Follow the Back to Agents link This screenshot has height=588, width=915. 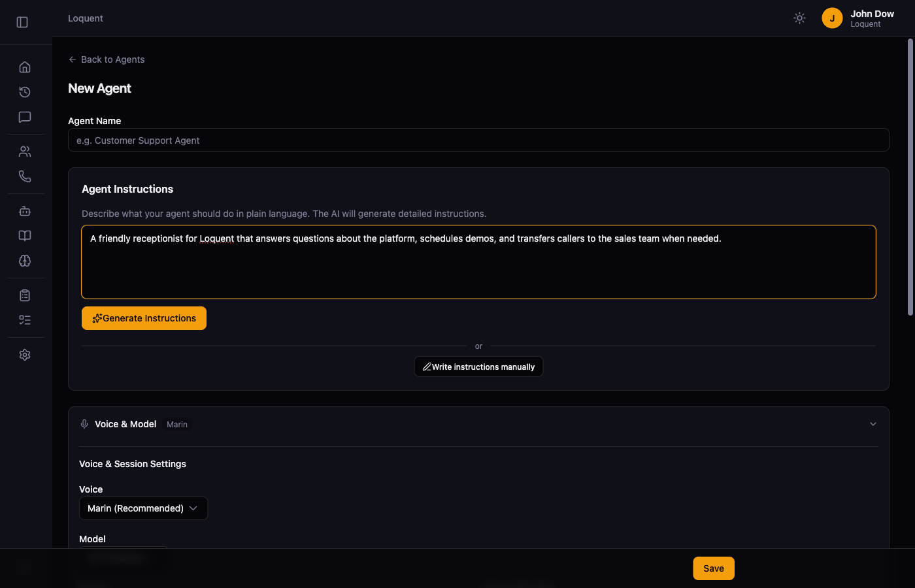coord(106,59)
